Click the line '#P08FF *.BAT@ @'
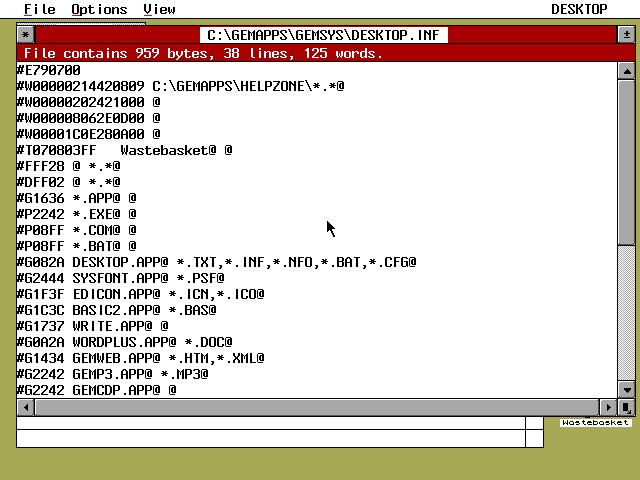Image resolution: width=640 pixels, height=480 pixels. (76, 246)
